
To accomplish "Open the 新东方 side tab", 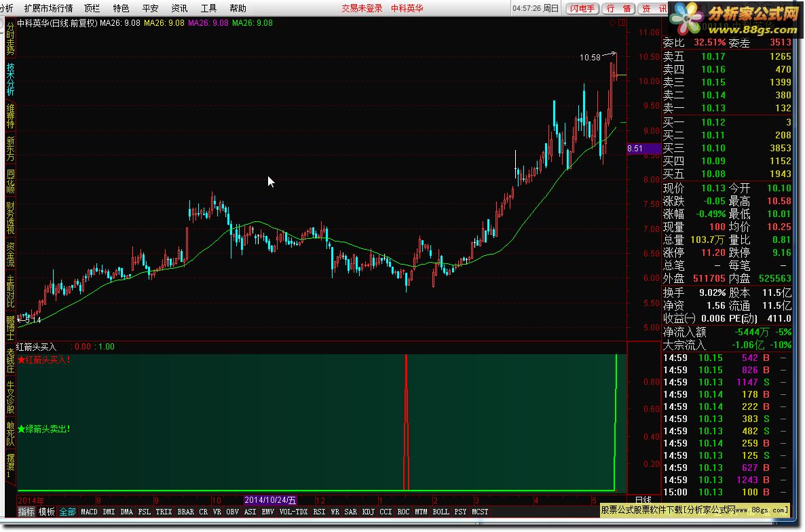I will click(10, 148).
